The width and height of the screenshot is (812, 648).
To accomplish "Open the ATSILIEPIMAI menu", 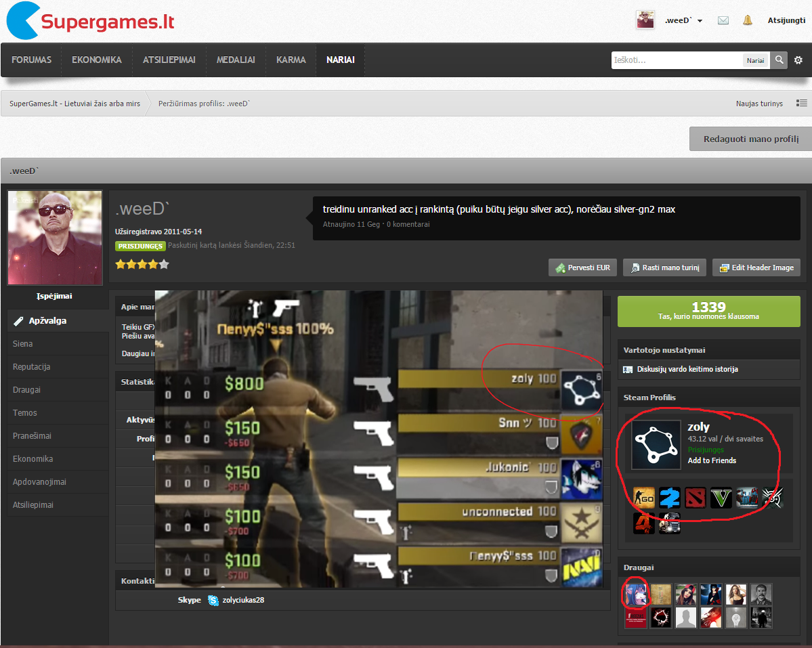I will (169, 60).
